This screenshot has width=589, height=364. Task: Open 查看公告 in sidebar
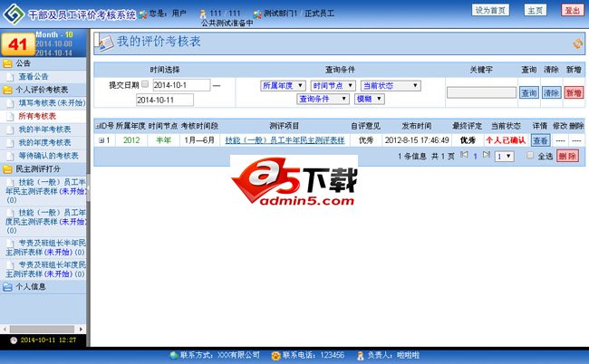point(34,77)
